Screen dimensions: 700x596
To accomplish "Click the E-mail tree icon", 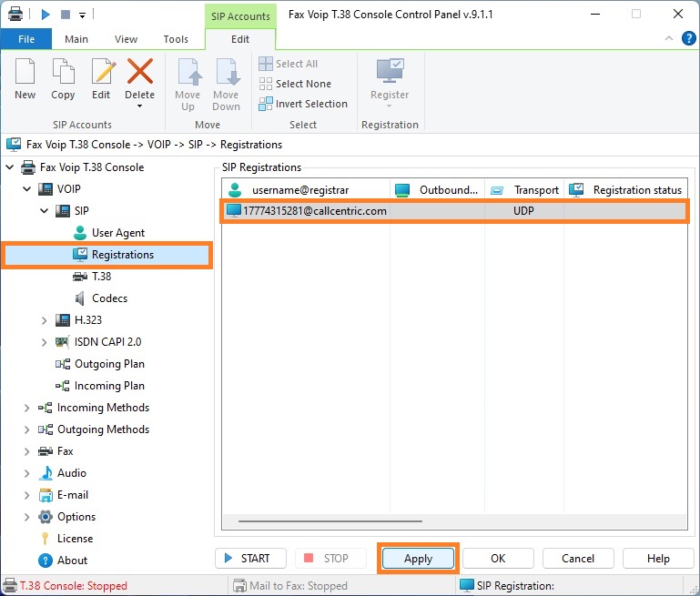I will tap(46, 495).
